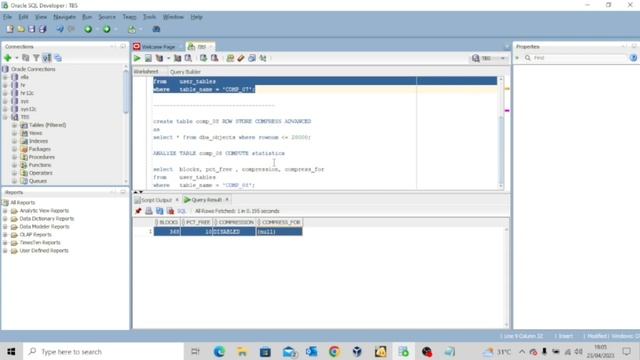Expand the sys connection node
Viewport: 640px width, 360px height.
pyautogui.click(x=5, y=101)
